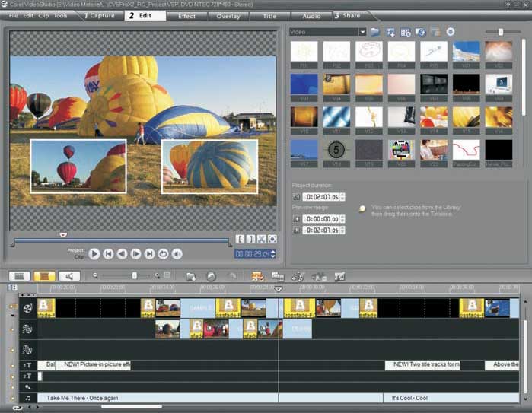Screen dimensions: 532x413
Task: Expand the overlay tracks arrow below the video track
Action: tap(13, 315)
